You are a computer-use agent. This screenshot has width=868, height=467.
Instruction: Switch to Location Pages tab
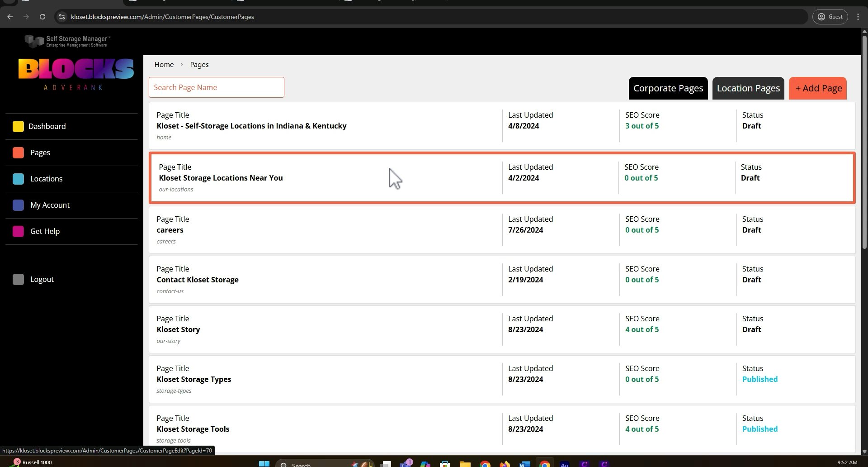point(748,88)
